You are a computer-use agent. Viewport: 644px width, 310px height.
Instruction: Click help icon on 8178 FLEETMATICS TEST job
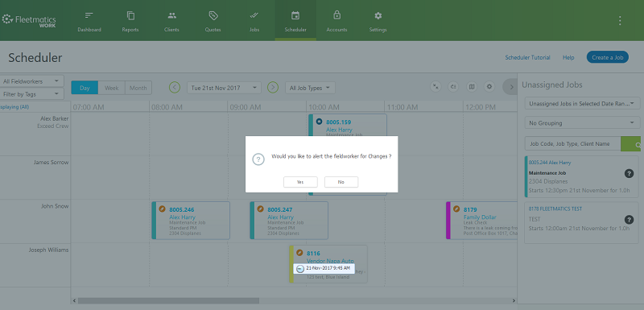click(x=629, y=220)
